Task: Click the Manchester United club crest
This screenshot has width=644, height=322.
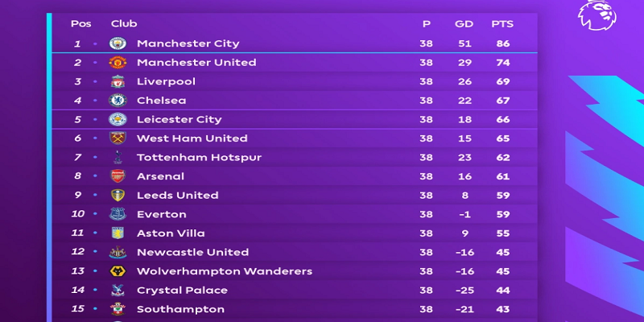Action: (118, 63)
